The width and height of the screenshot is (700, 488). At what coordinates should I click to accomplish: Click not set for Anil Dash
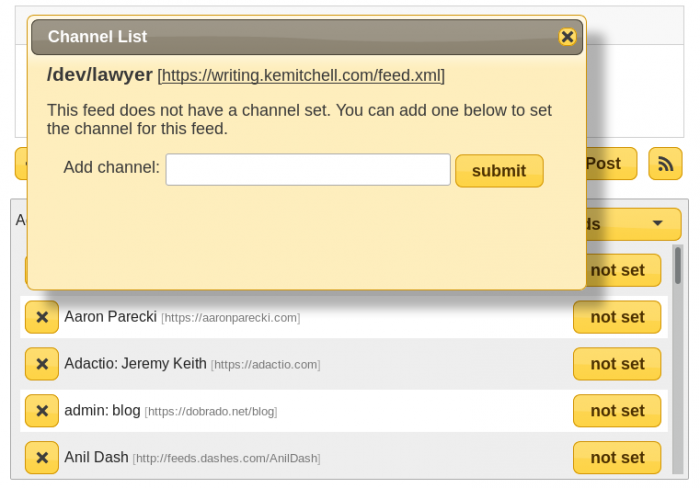click(x=617, y=457)
